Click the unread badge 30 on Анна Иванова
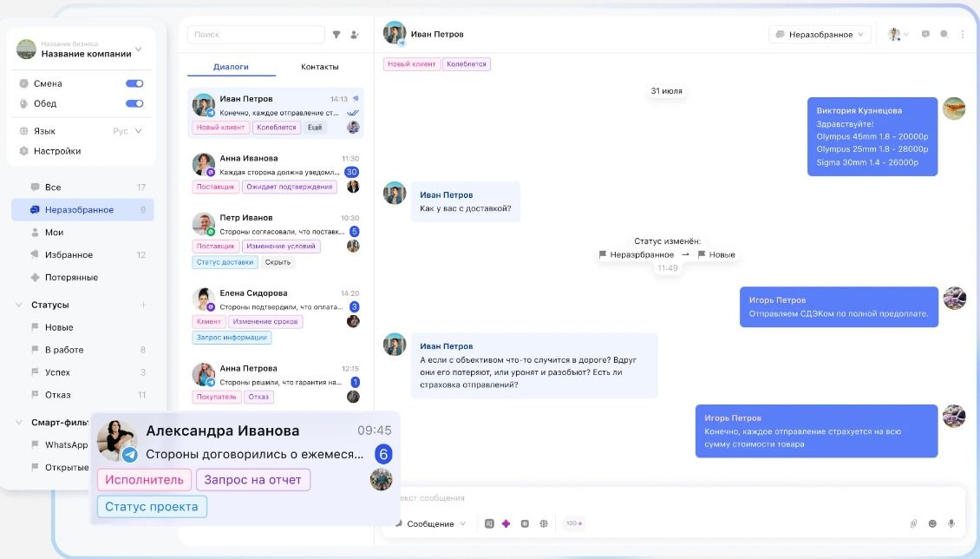The height and width of the screenshot is (559, 980). click(x=351, y=172)
